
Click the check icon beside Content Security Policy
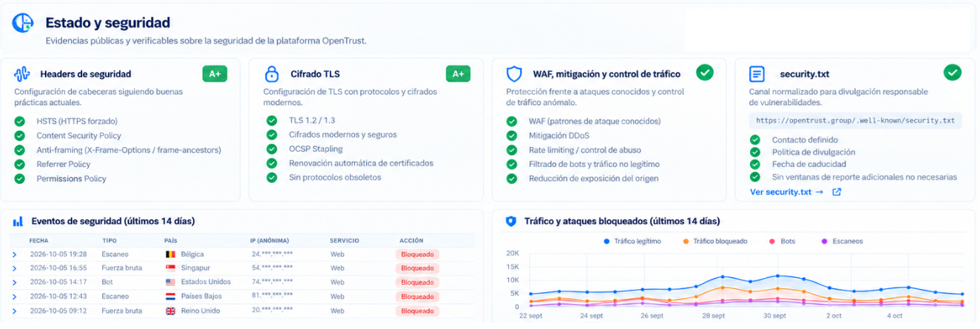click(x=20, y=135)
